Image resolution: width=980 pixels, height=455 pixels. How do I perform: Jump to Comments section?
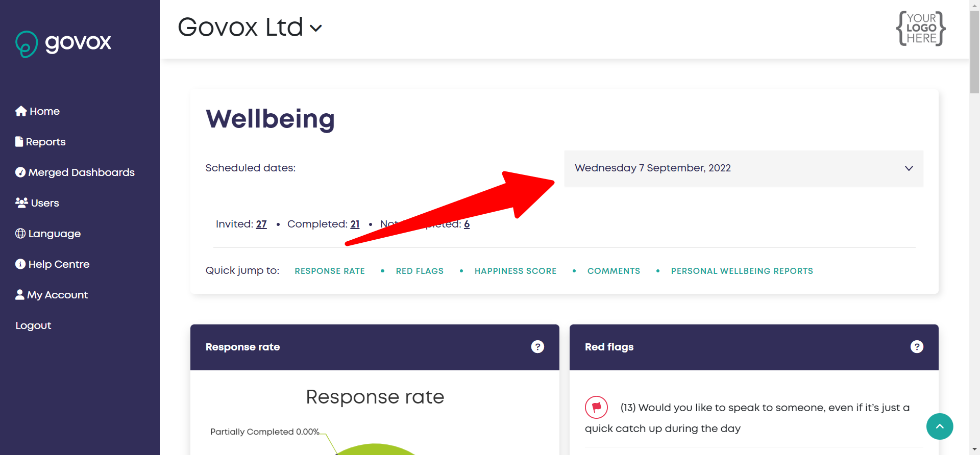[614, 271]
